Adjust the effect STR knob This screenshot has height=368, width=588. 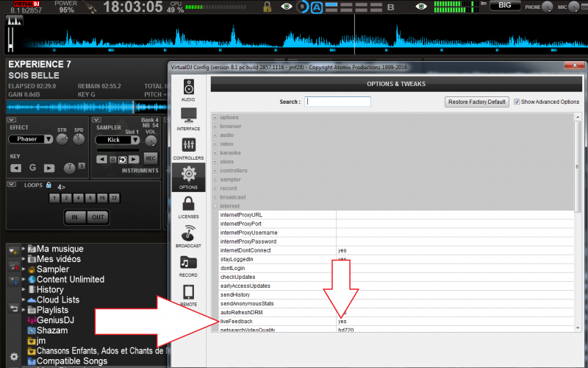click(62, 140)
